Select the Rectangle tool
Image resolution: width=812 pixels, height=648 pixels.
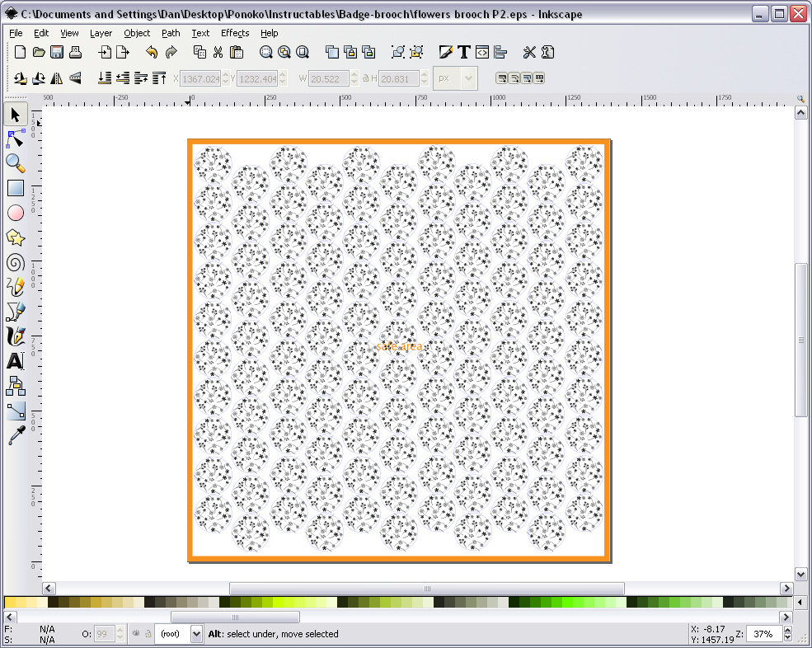16,188
